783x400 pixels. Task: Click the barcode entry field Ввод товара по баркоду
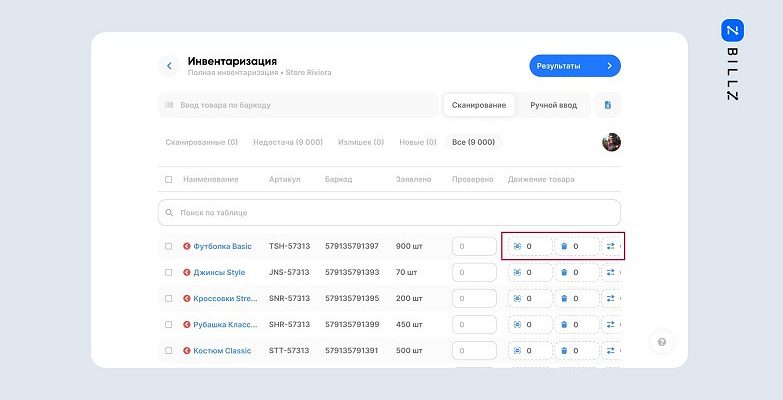pyautogui.click(x=298, y=105)
